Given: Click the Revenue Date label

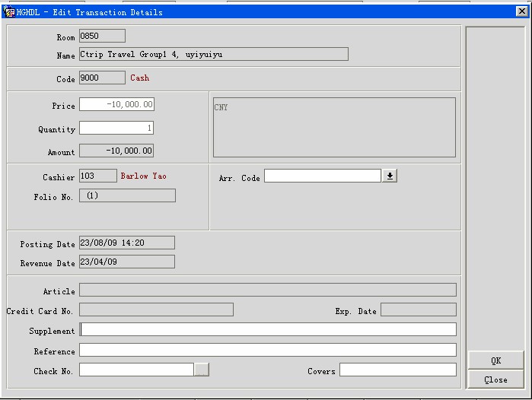Looking at the screenshot, I should coord(47,263).
